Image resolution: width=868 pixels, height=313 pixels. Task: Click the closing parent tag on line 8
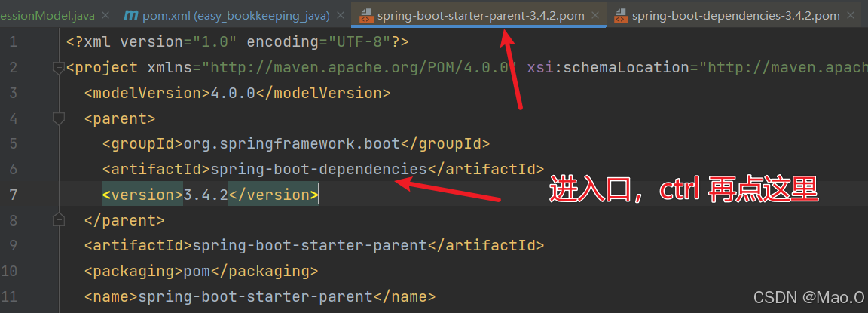(x=124, y=220)
